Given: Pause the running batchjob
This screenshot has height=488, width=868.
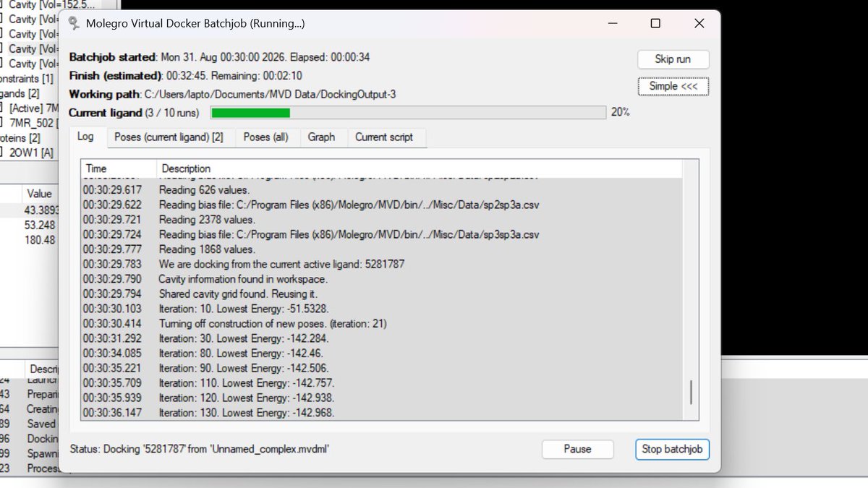Looking at the screenshot, I should pos(577,449).
